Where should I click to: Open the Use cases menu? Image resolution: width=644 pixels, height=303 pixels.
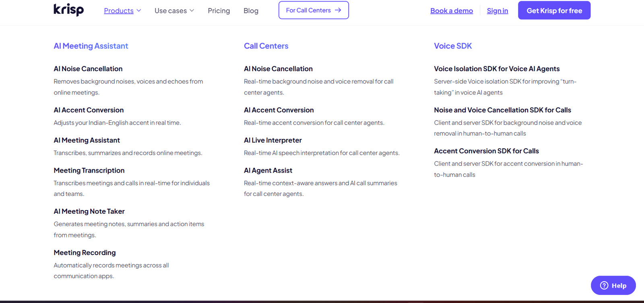tap(171, 10)
